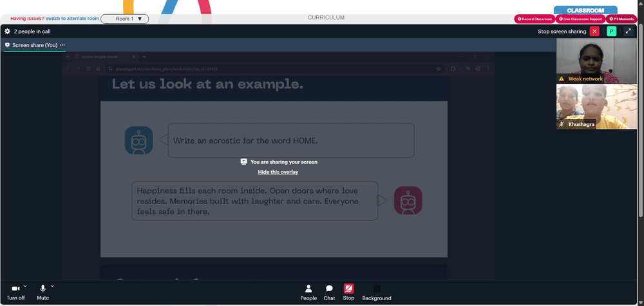The image size is (644, 306).
Task: Open the Chat panel
Action: tap(329, 293)
